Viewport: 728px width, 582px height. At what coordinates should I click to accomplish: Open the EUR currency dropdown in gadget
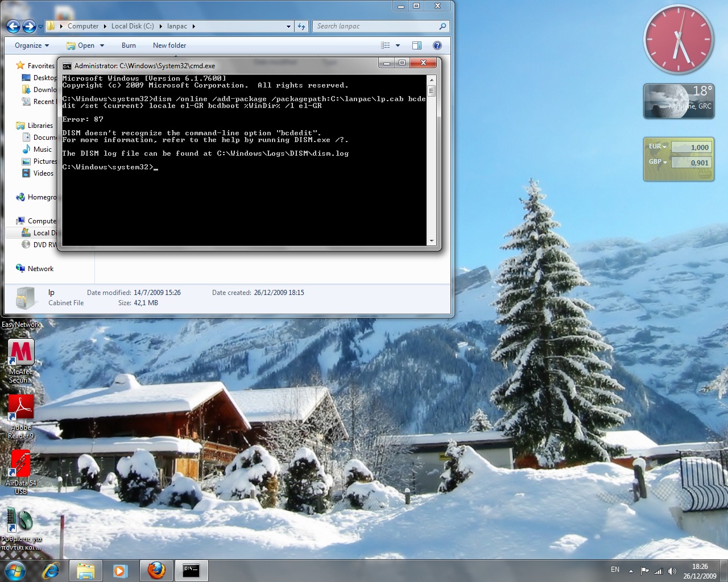(657, 147)
